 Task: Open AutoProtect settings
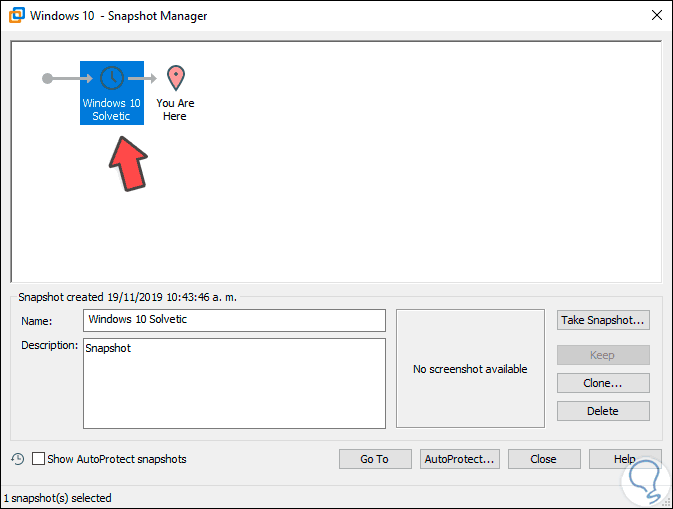tap(460, 459)
